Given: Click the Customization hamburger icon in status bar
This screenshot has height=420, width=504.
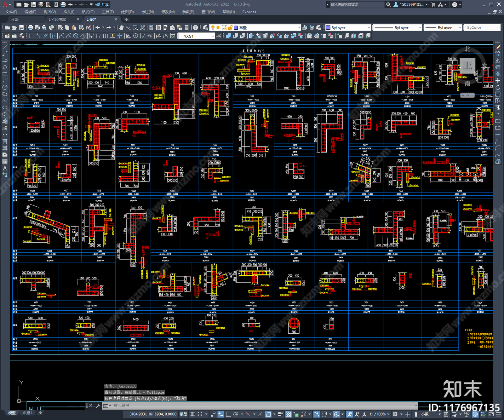Looking at the screenshot, I should click(x=499, y=414).
